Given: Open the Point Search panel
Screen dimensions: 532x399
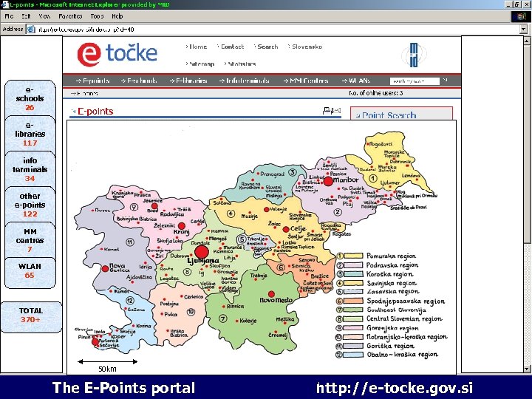Looking at the screenshot, I should [x=401, y=114].
